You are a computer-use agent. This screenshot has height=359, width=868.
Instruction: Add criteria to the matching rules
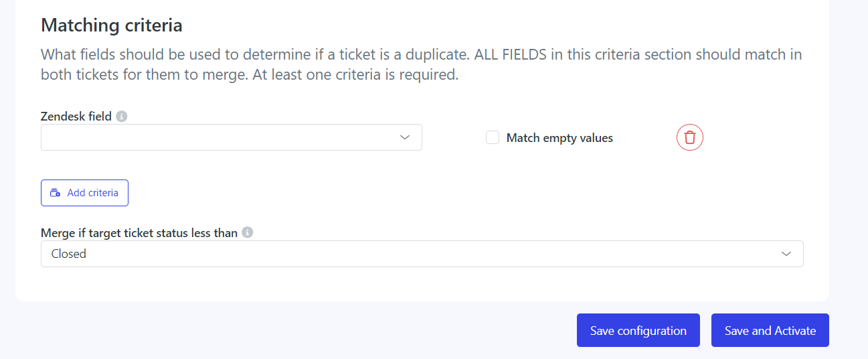click(x=84, y=193)
